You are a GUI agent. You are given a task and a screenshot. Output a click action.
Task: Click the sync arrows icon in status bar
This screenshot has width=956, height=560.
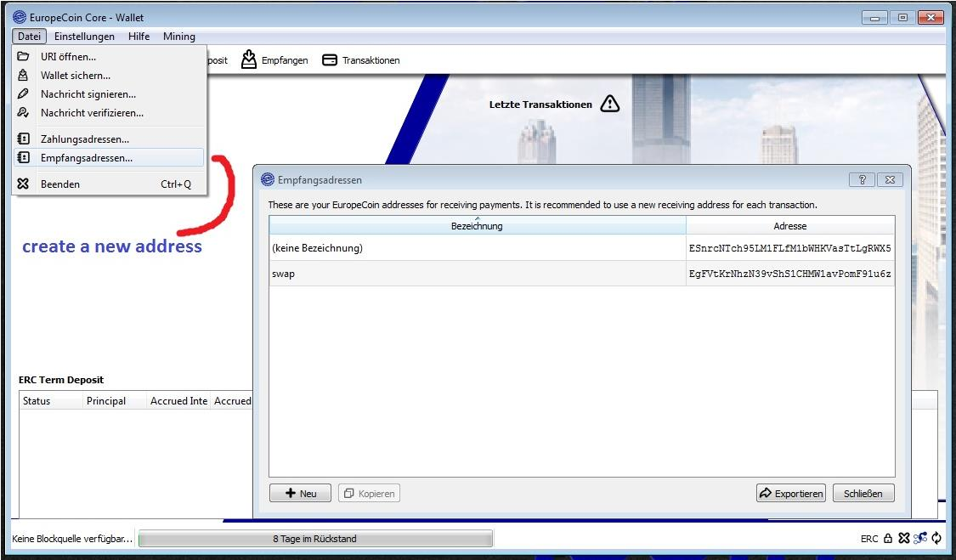[x=936, y=538]
